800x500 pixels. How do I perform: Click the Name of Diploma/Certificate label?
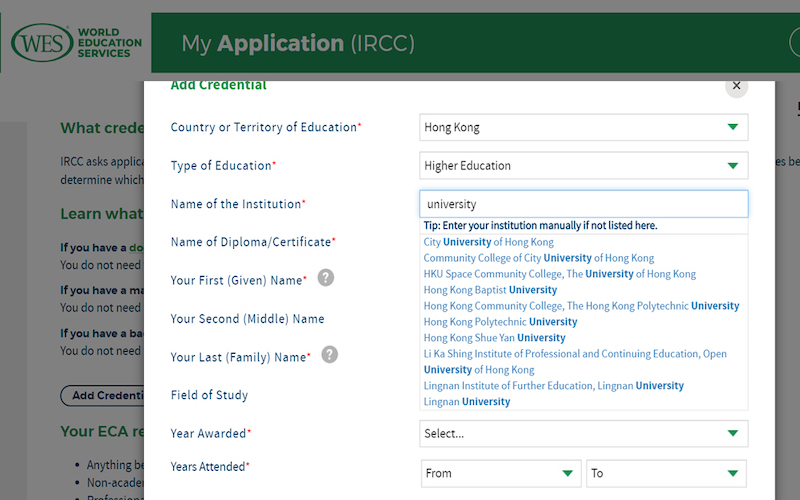(253, 242)
